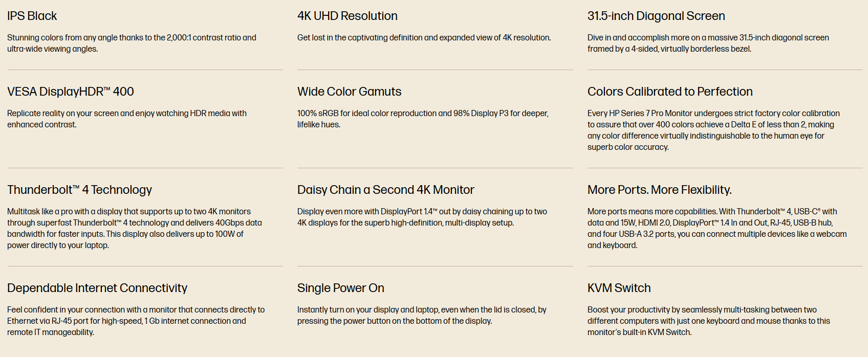Click the factory color calibration Delta E paragraph

713,130
